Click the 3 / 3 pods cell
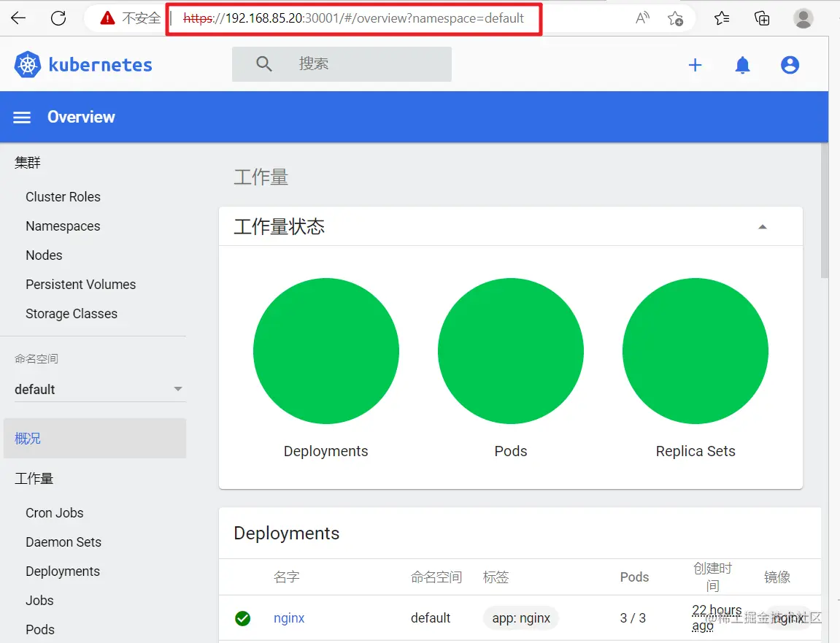Viewport: 840px width, 643px height. pos(633,618)
